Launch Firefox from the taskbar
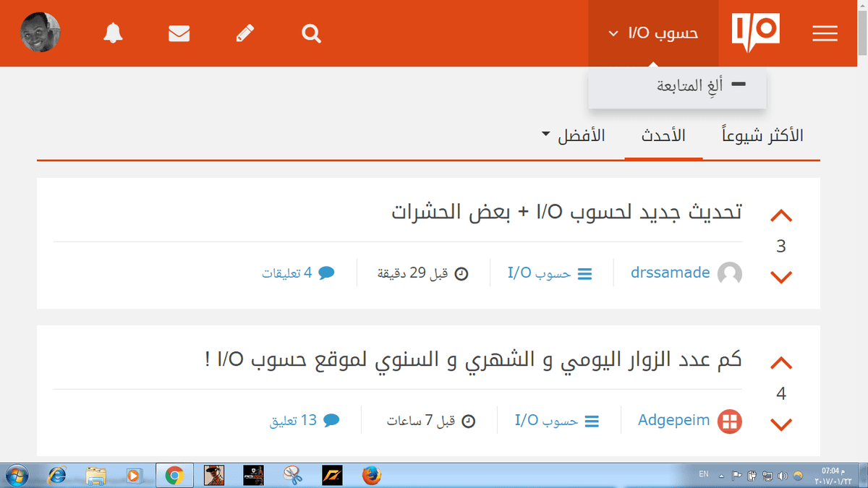868x488 pixels. click(371, 475)
